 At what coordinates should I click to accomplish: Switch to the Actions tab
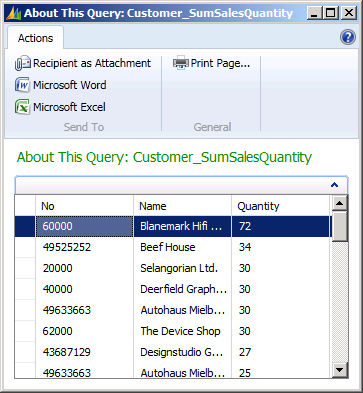(x=35, y=38)
